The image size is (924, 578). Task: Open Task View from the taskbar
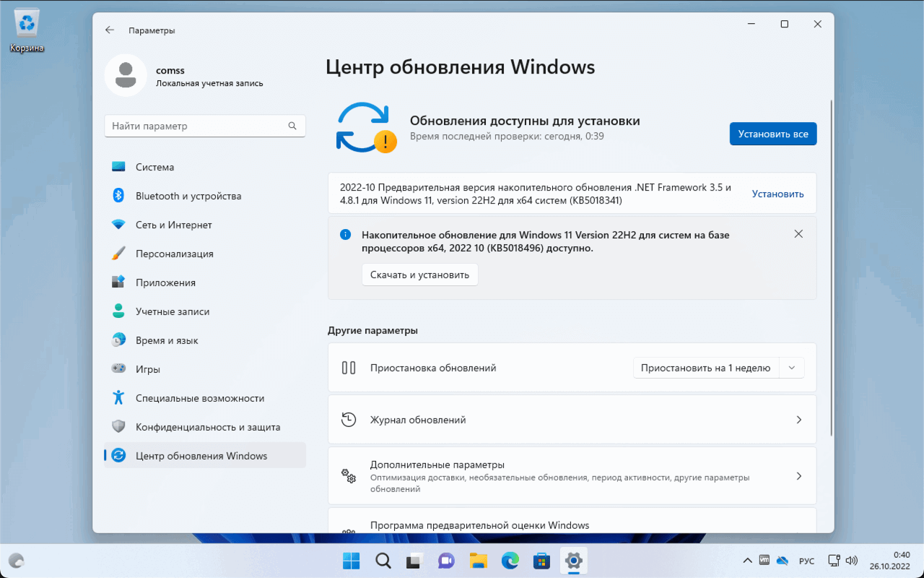click(x=414, y=561)
